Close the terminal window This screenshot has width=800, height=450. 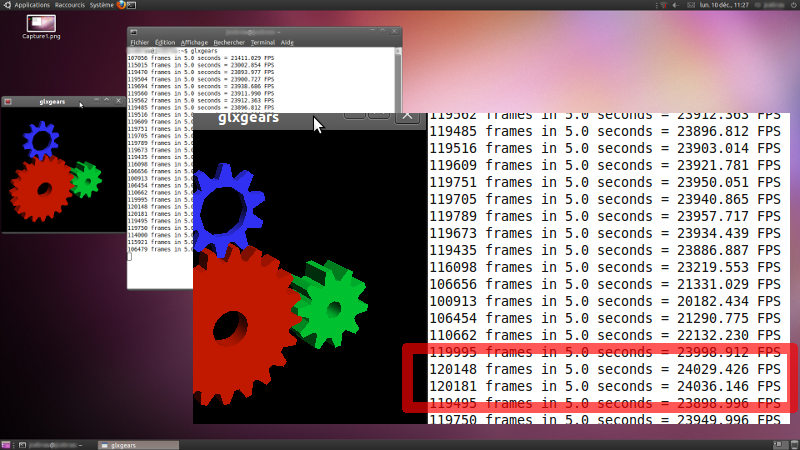(394, 31)
